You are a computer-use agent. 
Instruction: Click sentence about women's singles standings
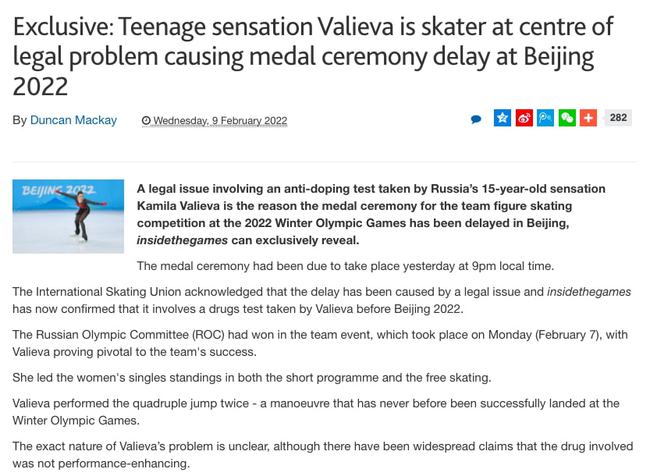252,378
